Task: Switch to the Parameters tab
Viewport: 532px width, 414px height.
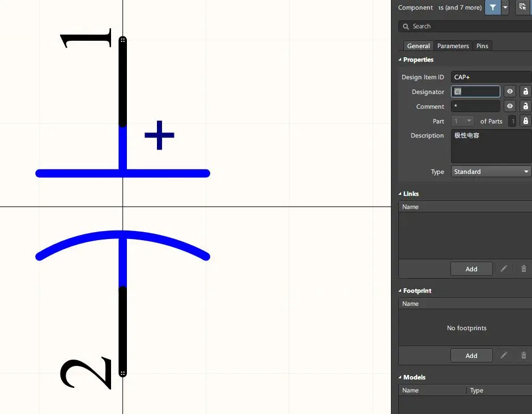Action: pos(453,46)
